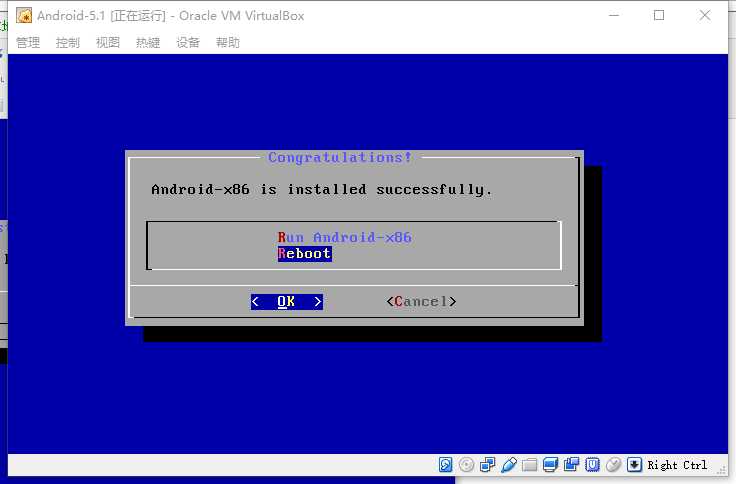
Task: Open the 视图 menu
Action: coord(108,43)
